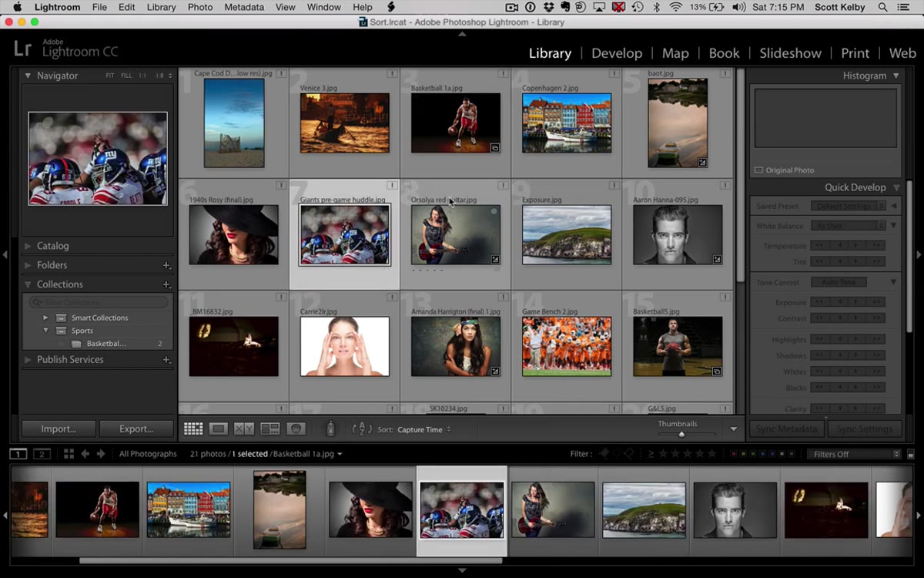Open the White Balance As Shot dropdown
Image resolution: width=924 pixels, height=578 pixels.
pyautogui.click(x=849, y=226)
